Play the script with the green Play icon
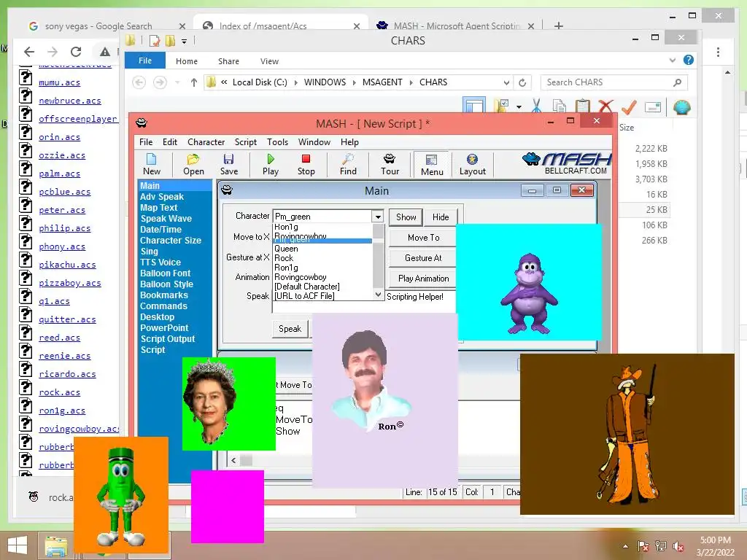This screenshot has height=560, width=747. point(271,164)
